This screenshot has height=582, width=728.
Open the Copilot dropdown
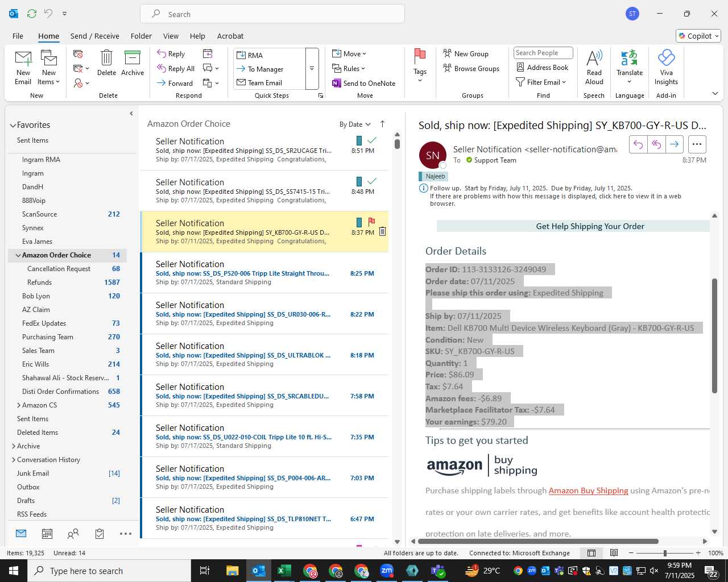pyautogui.click(x=698, y=36)
